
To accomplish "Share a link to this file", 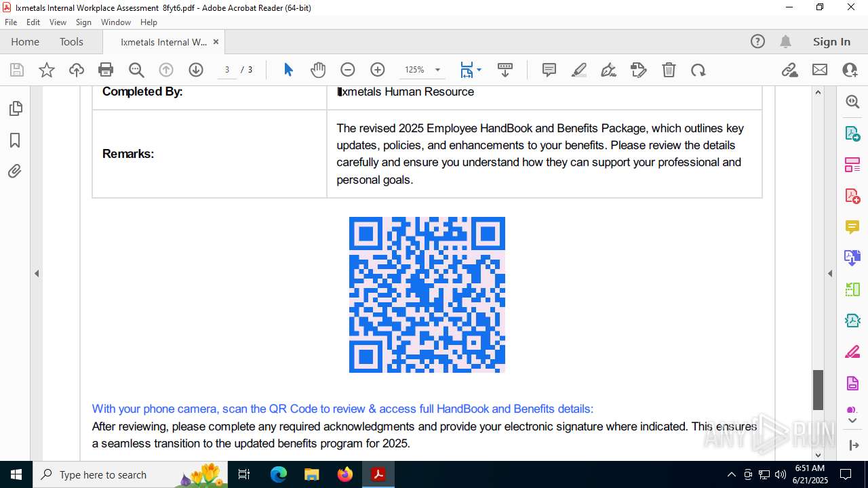I will click(x=789, y=70).
